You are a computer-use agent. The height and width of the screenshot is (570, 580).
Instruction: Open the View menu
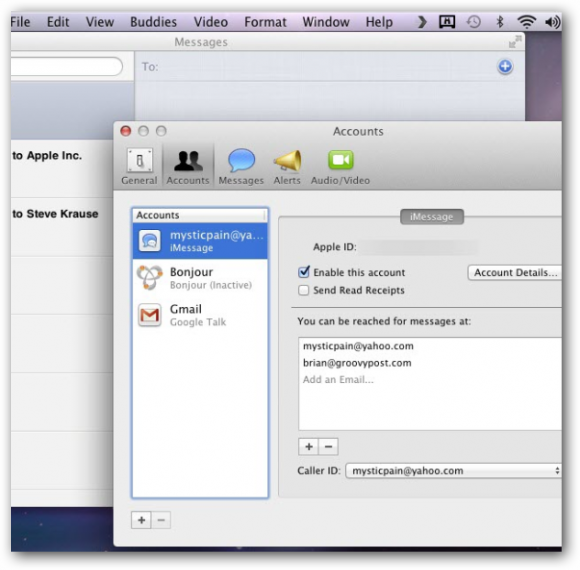(x=100, y=22)
